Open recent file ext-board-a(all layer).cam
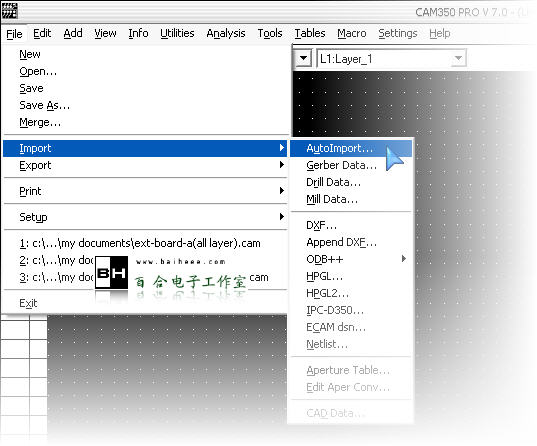This screenshot has height=446, width=537. point(145,243)
